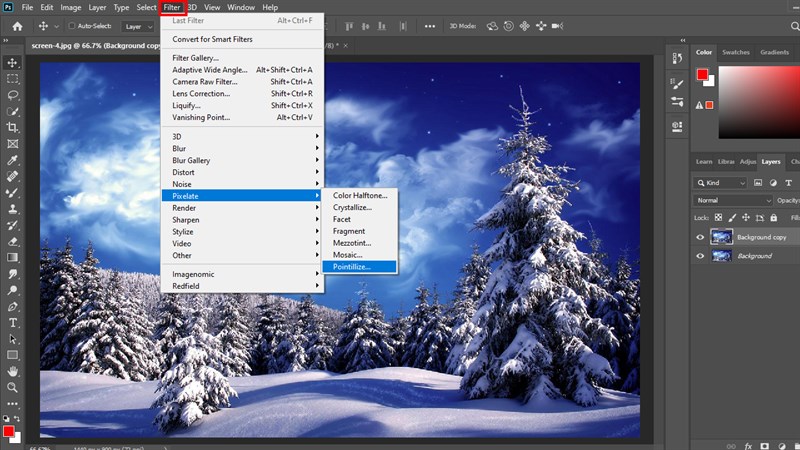Screen dimensions: 800x450
Task: Select the Rectangular Marquee tool
Action: [x=12, y=79]
